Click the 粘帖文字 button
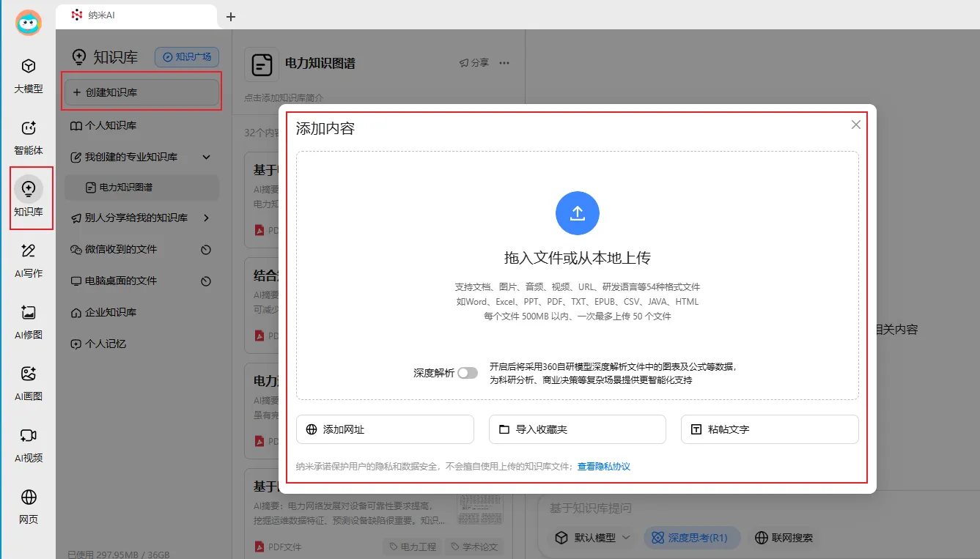The width and height of the screenshot is (980, 559). pyautogui.click(x=770, y=429)
